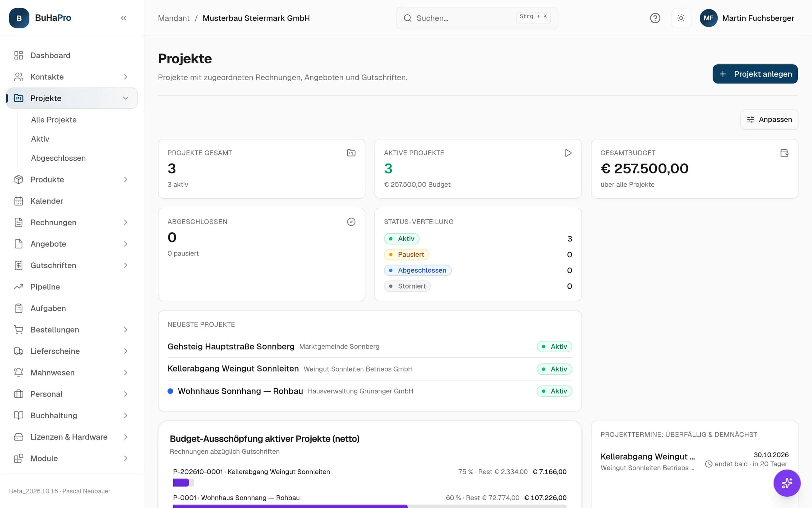Toggle light/dark theme sun icon

coord(681,18)
